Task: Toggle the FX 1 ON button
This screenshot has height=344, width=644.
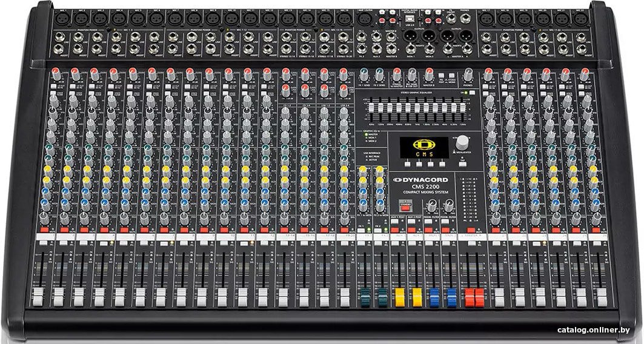Action: (x=361, y=231)
